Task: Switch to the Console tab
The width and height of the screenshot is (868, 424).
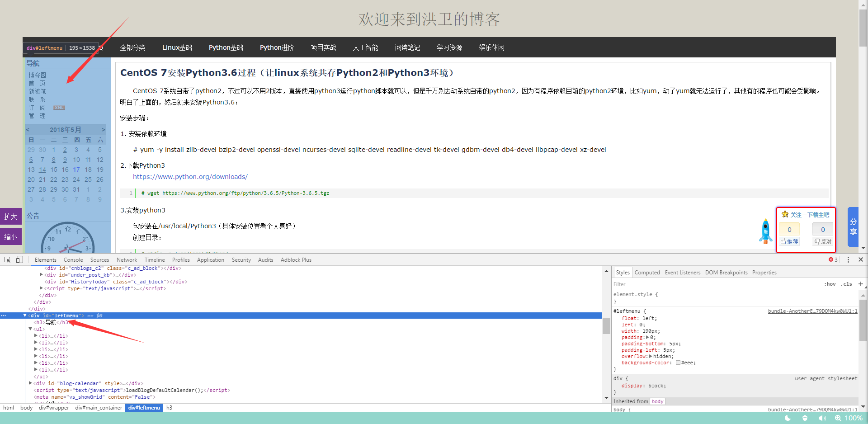Action: [x=73, y=260]
